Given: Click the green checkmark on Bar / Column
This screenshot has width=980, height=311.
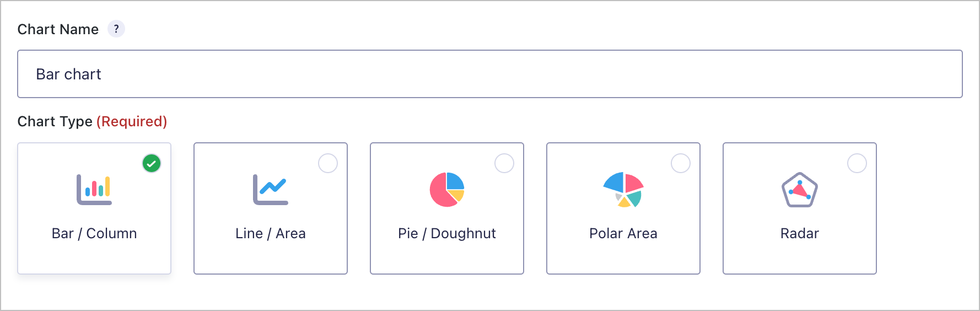Looking at the screenshot, I should click(x=152, y=163).
